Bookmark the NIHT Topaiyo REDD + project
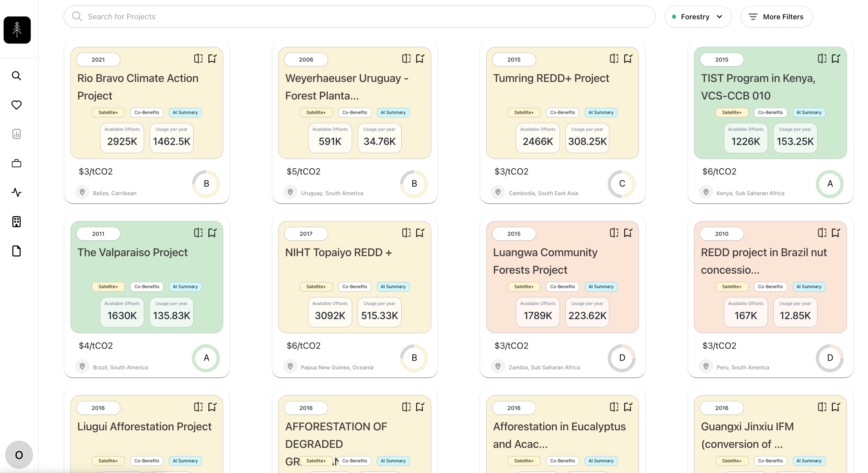868x473 pixels. click(420, 233)
